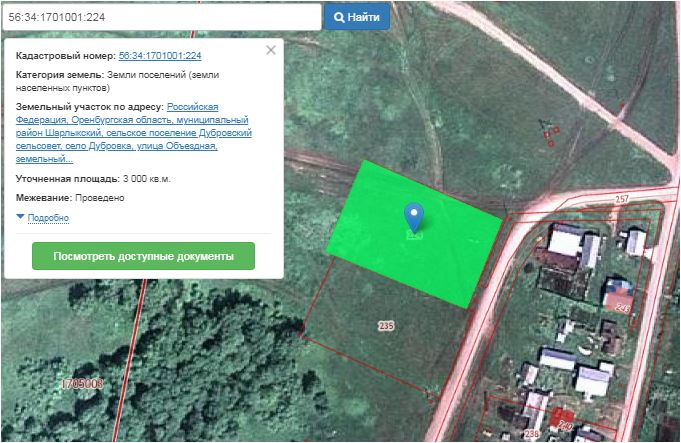Click the blue map pin marker
The image size is (681, 443).
tap(413, 215)
